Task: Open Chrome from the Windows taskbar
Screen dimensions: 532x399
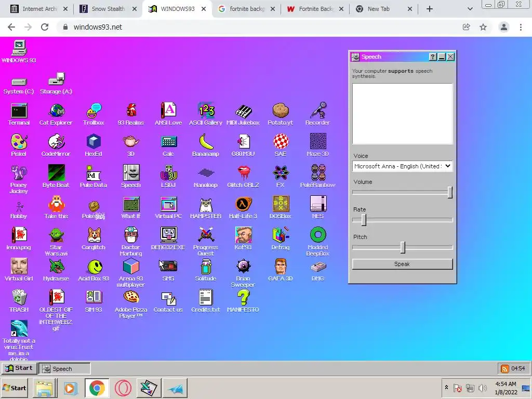Action: 97,388
